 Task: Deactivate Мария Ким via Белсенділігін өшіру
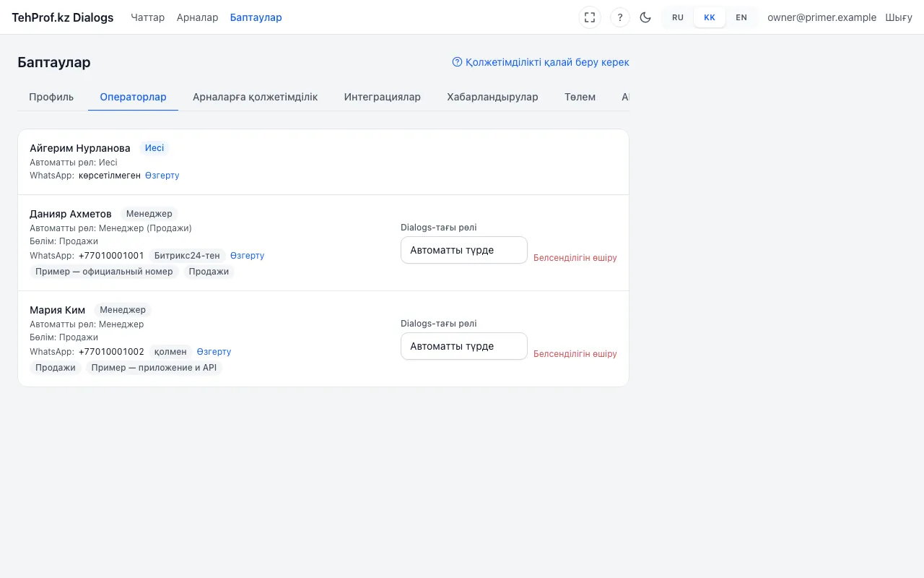[x=575, y=354]
